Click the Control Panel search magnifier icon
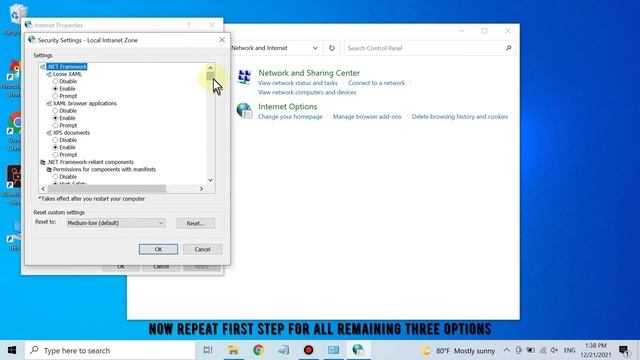 point(509,48)
